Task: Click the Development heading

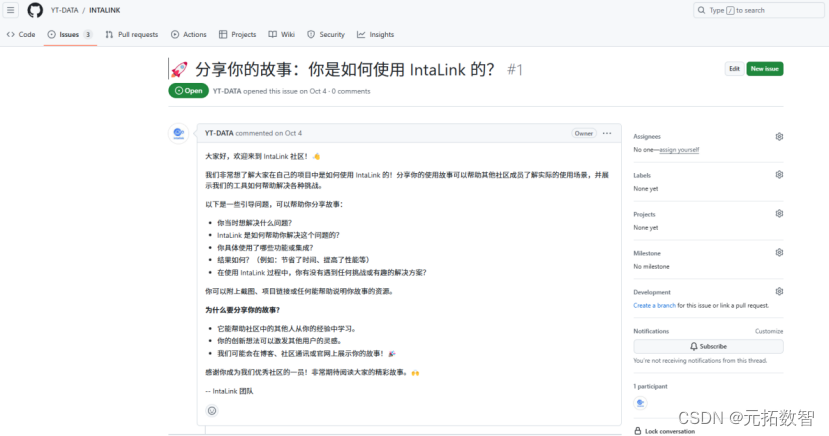Action: pyautogui.click(x=652, y=292)
